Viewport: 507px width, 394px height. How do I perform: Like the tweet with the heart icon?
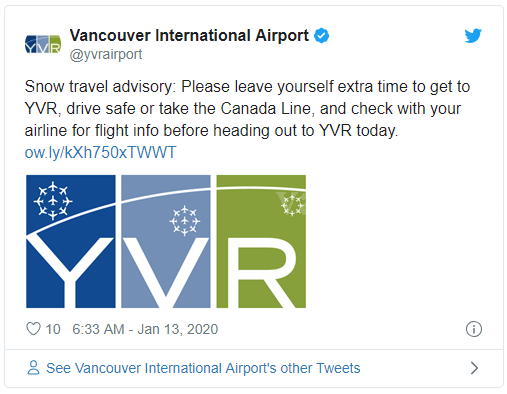pyautogui.click(x=33, y=329)
